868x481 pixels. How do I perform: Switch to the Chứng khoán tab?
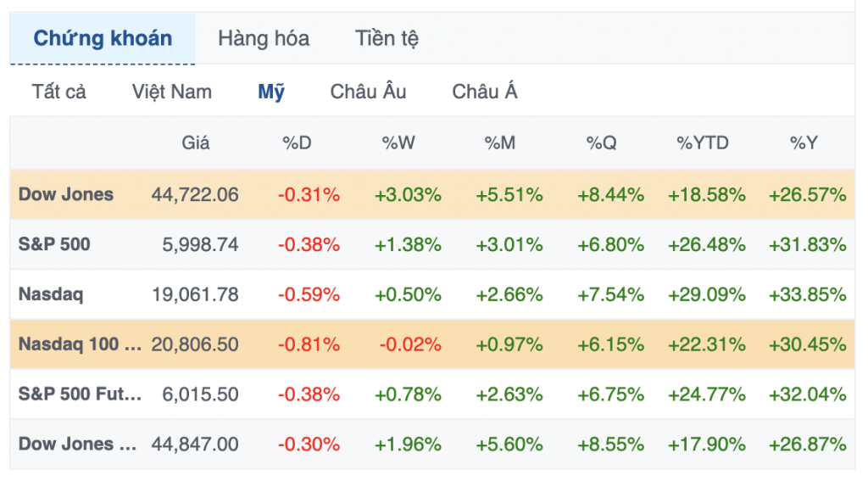point(103,38)
